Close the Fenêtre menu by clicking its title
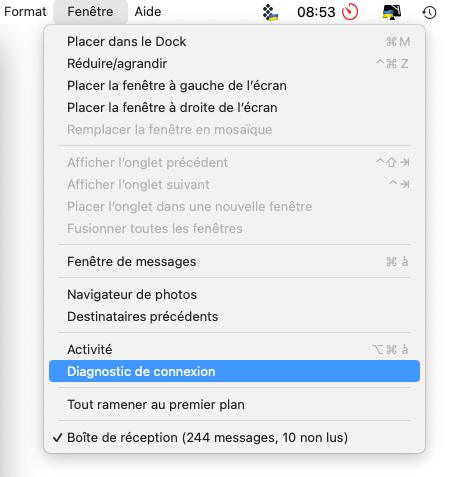This screenshot has width=449, height=477. coord(90,12)
